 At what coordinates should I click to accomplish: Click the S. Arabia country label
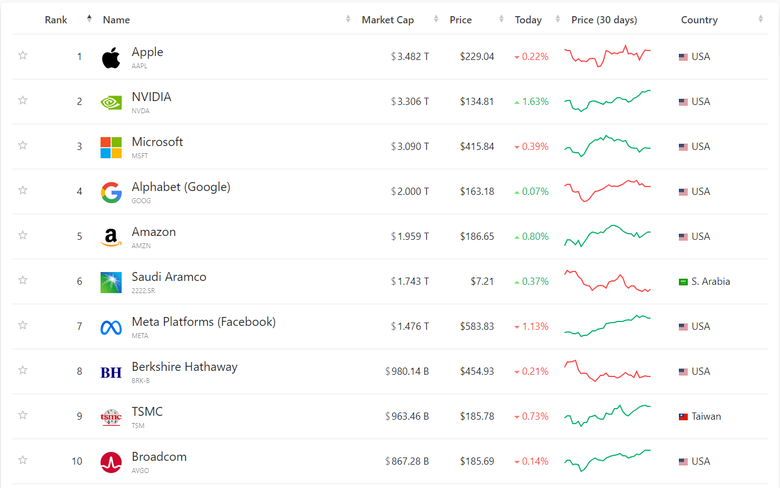coord(711,282)
